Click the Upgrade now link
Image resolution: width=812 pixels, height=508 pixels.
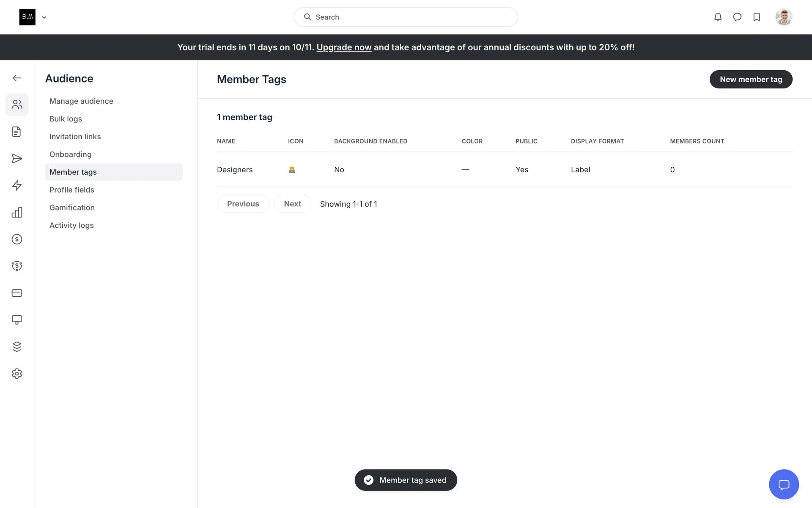pyautogui.click(x=344, y=47)
